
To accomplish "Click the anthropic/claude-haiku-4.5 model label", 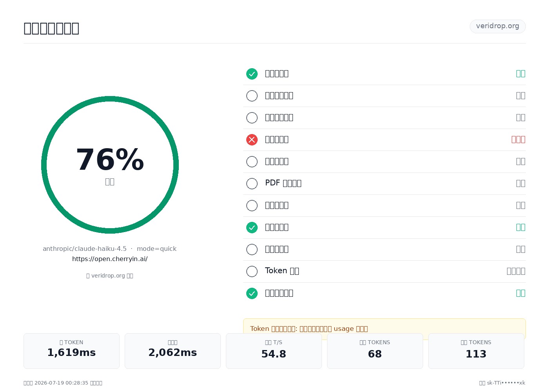I will click(x=85, y=249).
